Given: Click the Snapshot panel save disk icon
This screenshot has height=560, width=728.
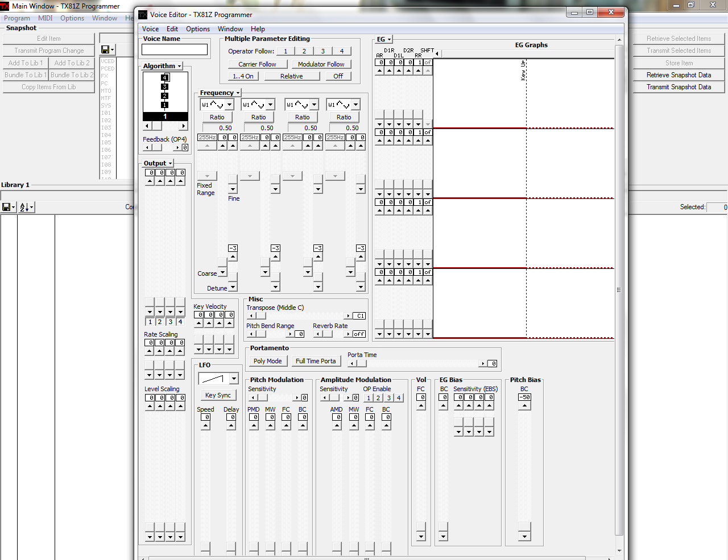Looking at the screenshot, I should pos(105,49).
